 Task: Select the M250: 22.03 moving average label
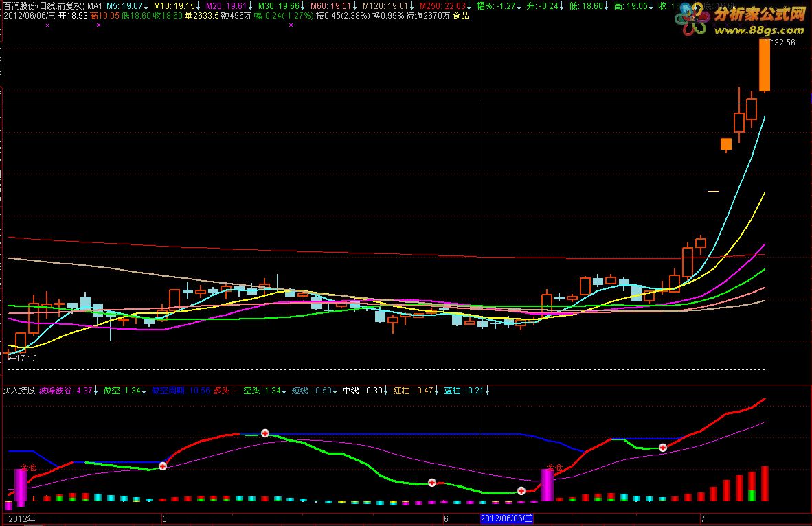tap(442, 5)
